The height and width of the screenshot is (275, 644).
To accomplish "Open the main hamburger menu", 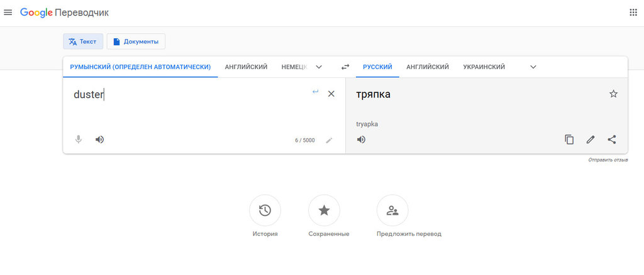I will tap(8, 13).
